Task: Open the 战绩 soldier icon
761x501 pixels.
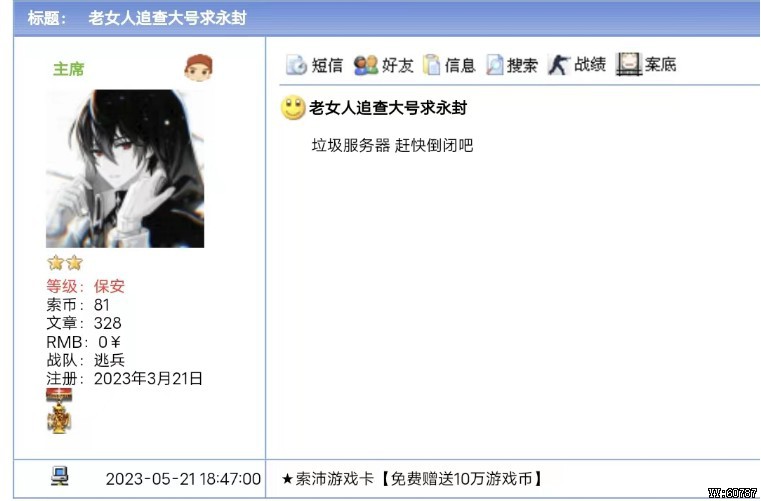Action: [559, 65]
